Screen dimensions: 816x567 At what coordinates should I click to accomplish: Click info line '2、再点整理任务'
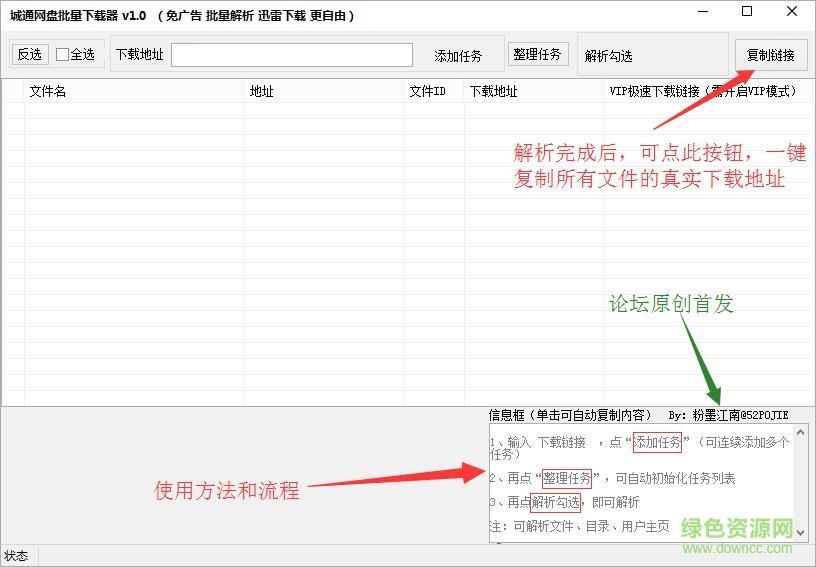click(x=612, y=478)
